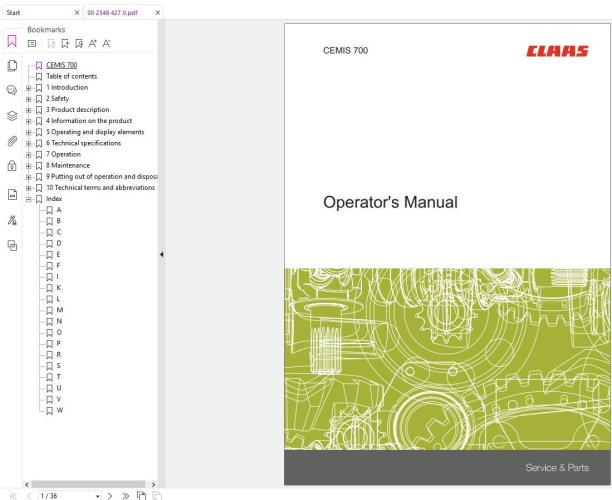Screen dimensions: 612x500
Task: Open the file form fields panel icon
Action: pyautogui.click(x=12, y=194)
